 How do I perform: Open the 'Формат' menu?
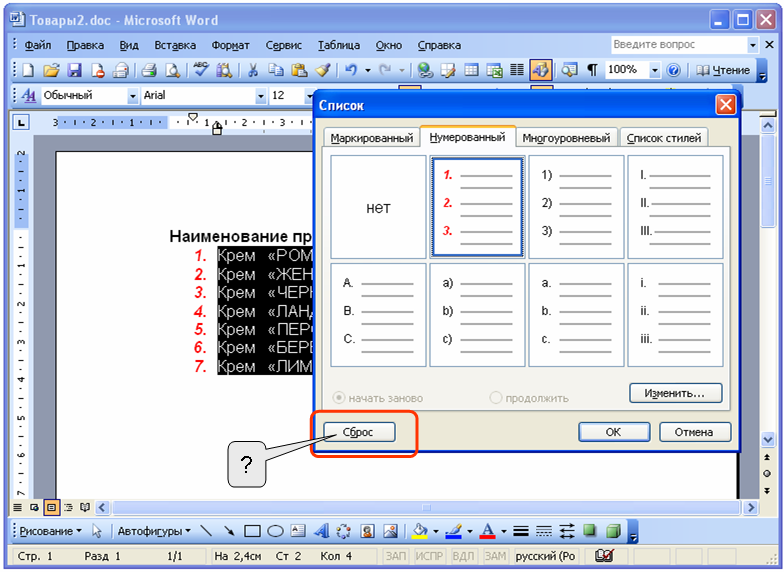(231, 45)
